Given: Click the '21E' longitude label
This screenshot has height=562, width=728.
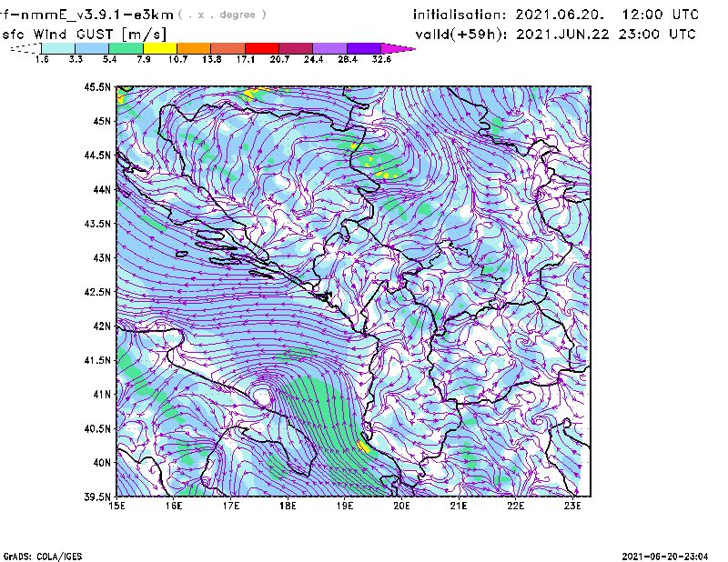Looking at the screenshot, I should pos(459,506).
